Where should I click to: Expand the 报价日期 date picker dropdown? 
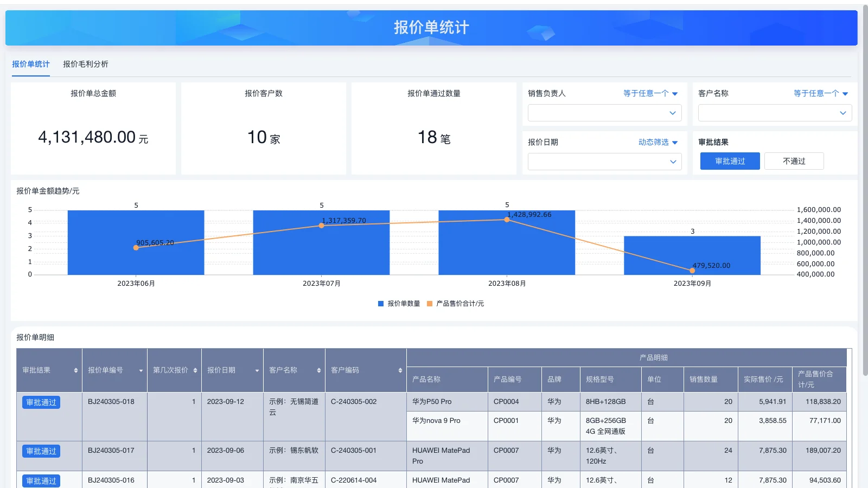tap(604, 161)
